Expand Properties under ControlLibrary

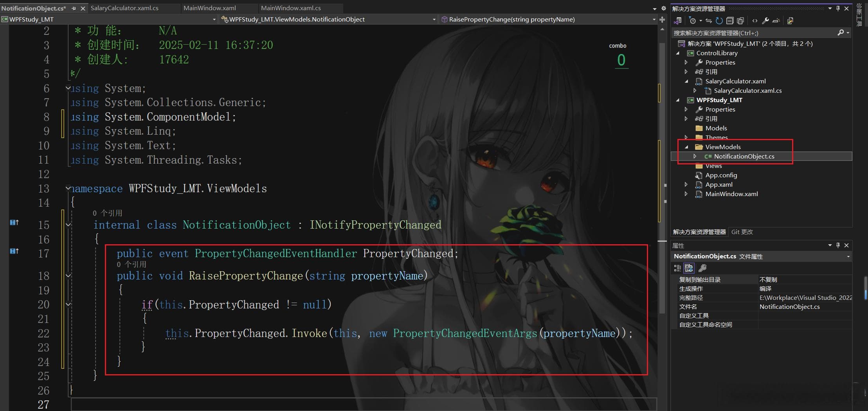[x=686, y=63]
